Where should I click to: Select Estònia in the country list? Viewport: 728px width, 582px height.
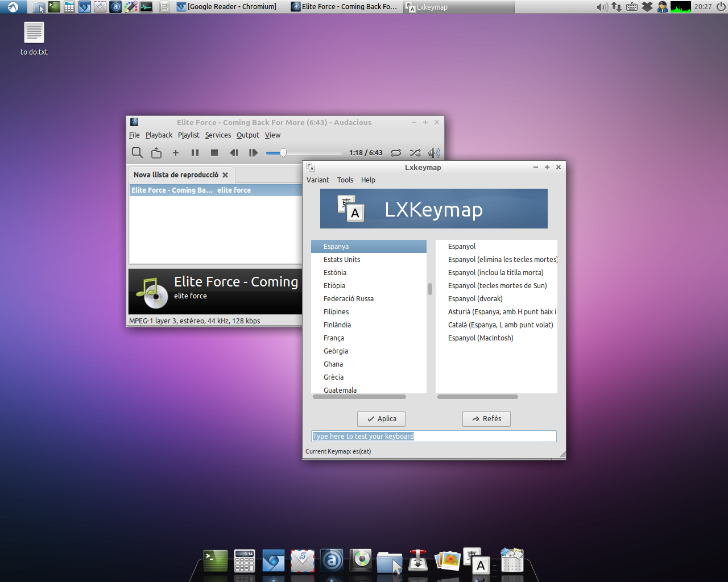[369, 272]
